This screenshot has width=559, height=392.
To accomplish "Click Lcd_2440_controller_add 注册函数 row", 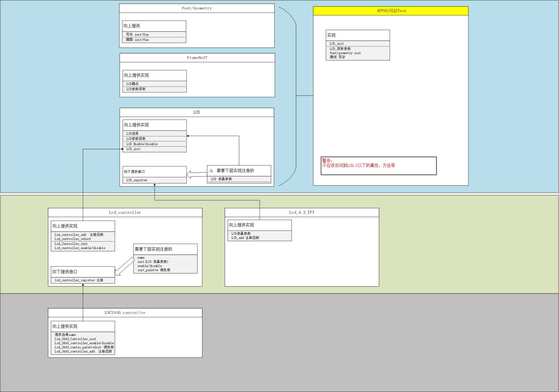I will point(83,351).
